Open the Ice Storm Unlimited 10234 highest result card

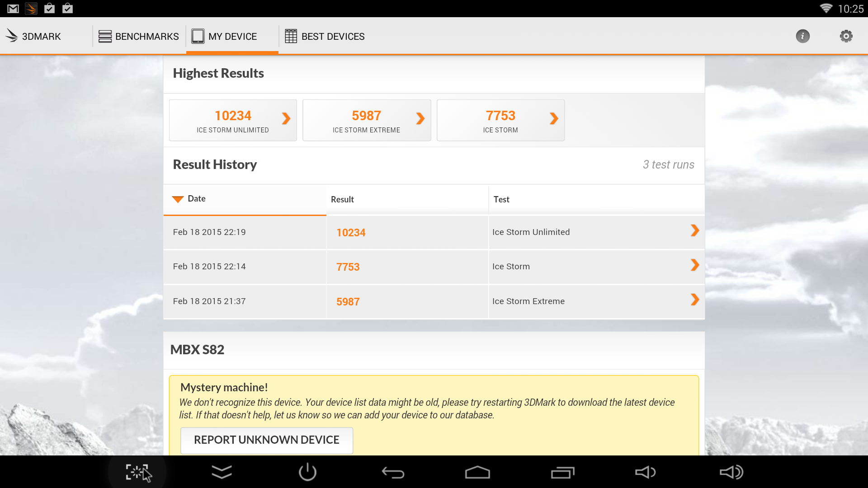pos(233,120)
